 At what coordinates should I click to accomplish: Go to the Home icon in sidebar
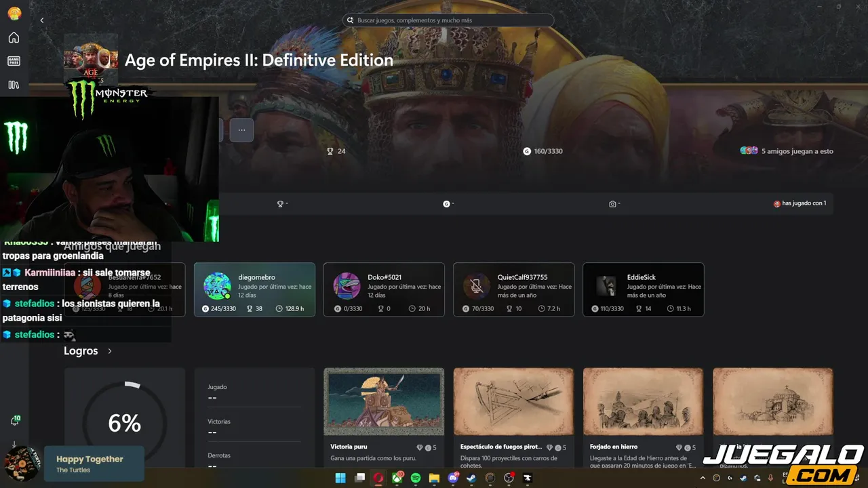pyautogui.click(x=14, y=38)
